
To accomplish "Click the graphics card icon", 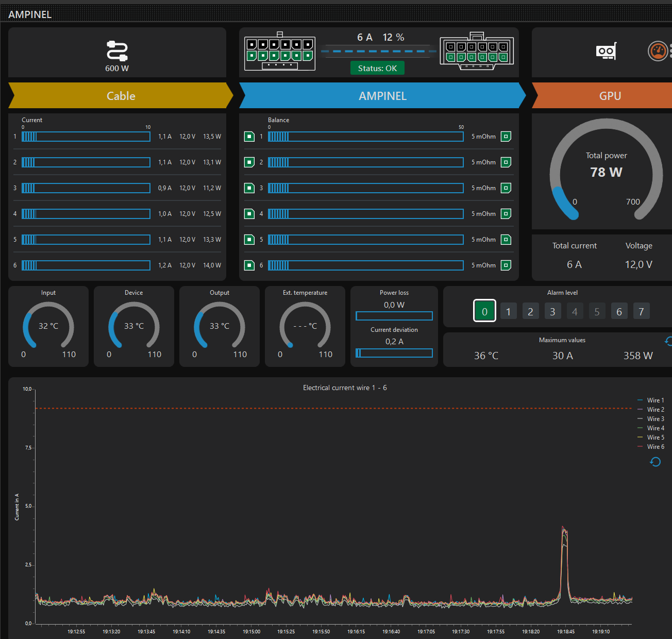I will (x=606, y=51).
